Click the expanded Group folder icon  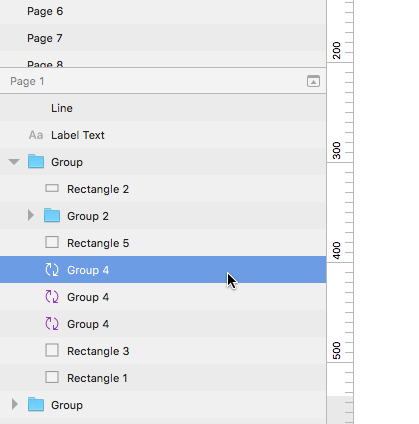coord(36,161)
